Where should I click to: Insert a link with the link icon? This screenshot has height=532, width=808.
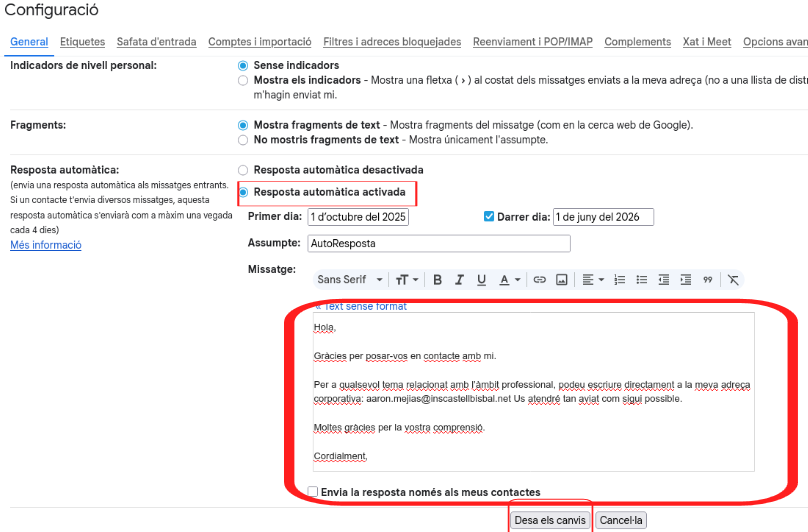pos(539,280)
